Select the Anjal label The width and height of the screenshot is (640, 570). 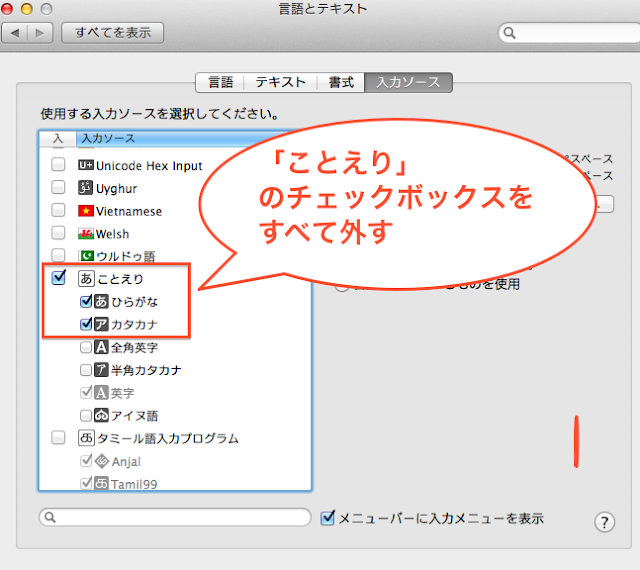coord(126,462)
